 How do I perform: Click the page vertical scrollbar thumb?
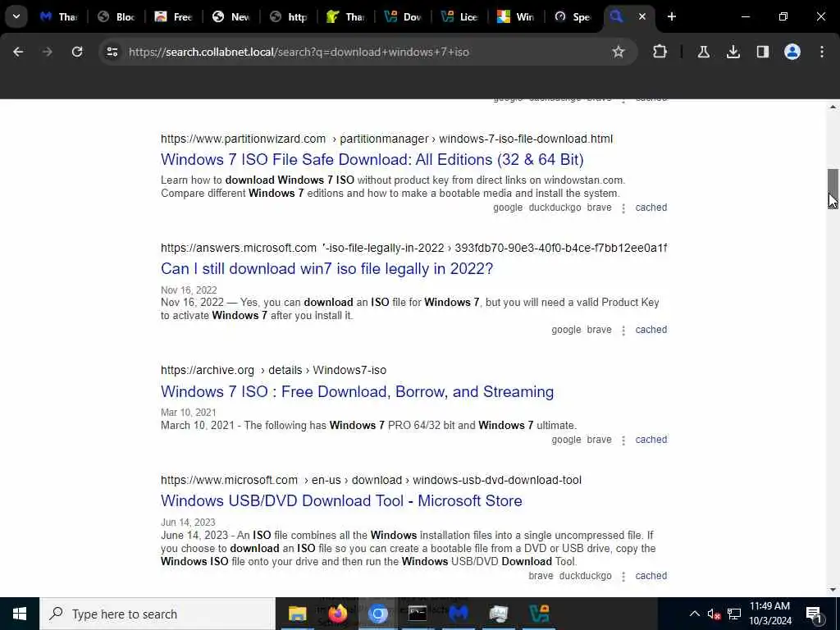point(833,189)
